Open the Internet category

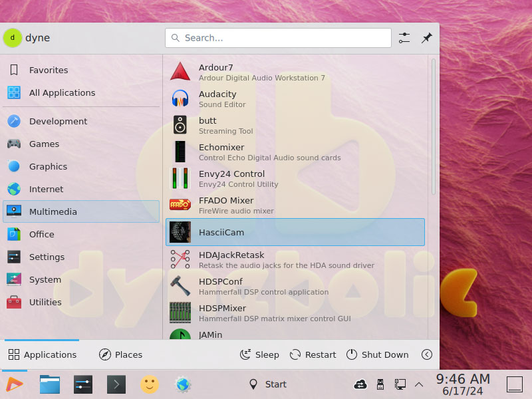(81, 189)
